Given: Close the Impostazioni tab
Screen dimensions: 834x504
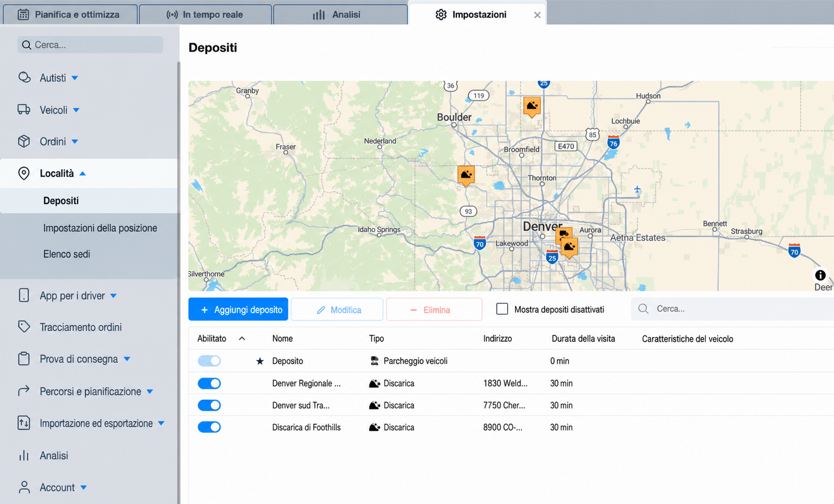Looking at the screenshot, I should tap(537, 15).
